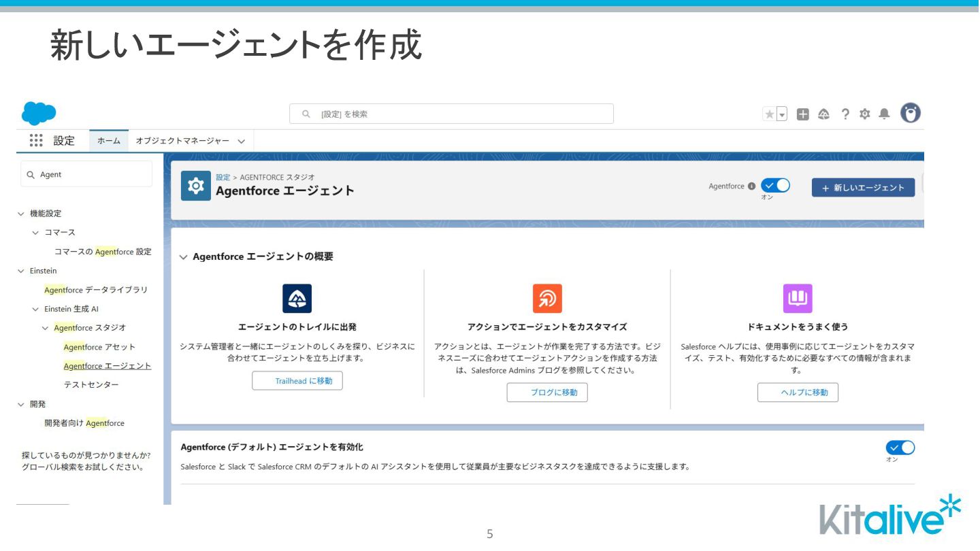Viewport: 980px width, 551px height.
Task: Click the Agentforce (デフォルト) エージェントを有効化 title
Action: point(272,447)
